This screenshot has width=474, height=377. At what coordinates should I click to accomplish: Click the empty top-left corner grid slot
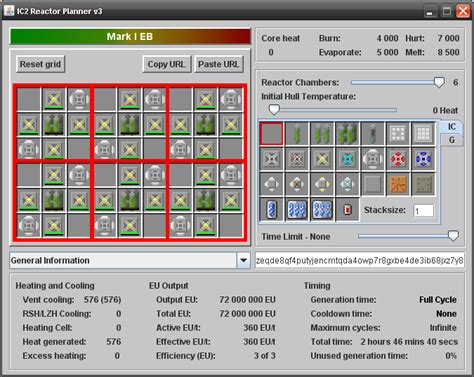(x=28, y=99)
